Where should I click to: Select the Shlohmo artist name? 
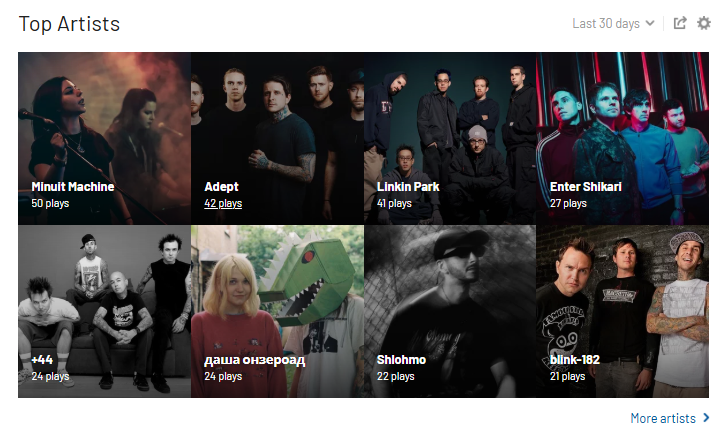pos(401,360)
